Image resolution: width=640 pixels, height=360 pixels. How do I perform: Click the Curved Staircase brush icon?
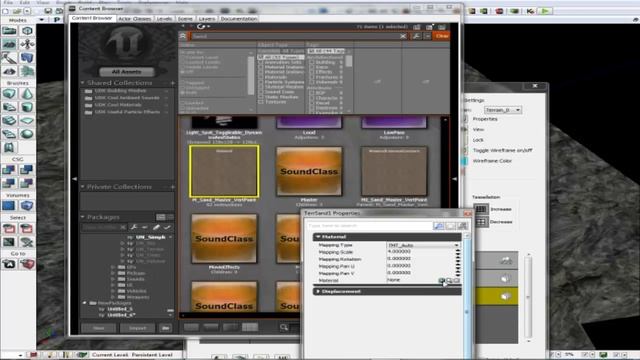(9, 107)
